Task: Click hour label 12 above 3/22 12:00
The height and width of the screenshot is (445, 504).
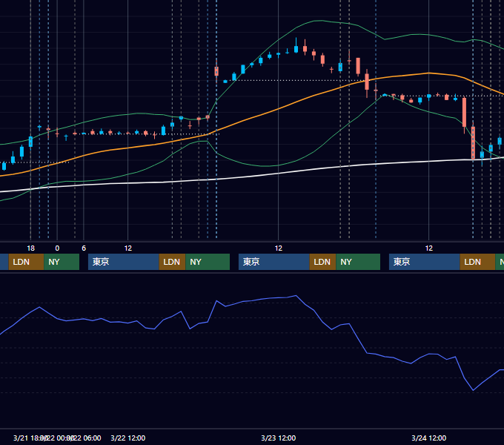Action: coord(128,248)
